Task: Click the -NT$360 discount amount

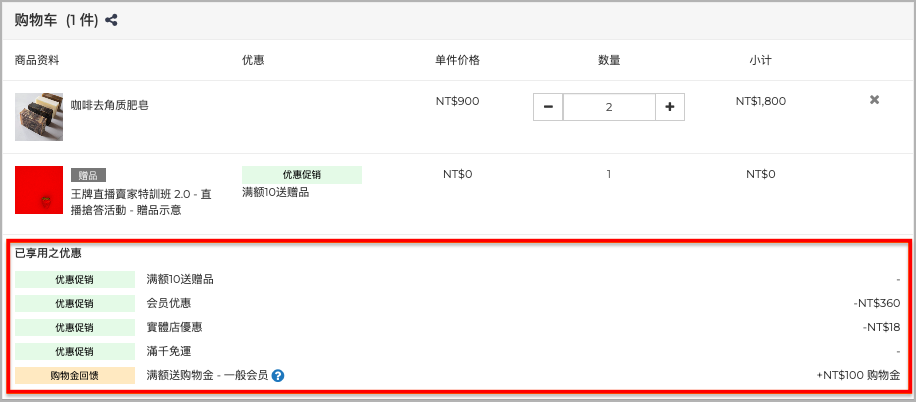Action: (876, 303)
